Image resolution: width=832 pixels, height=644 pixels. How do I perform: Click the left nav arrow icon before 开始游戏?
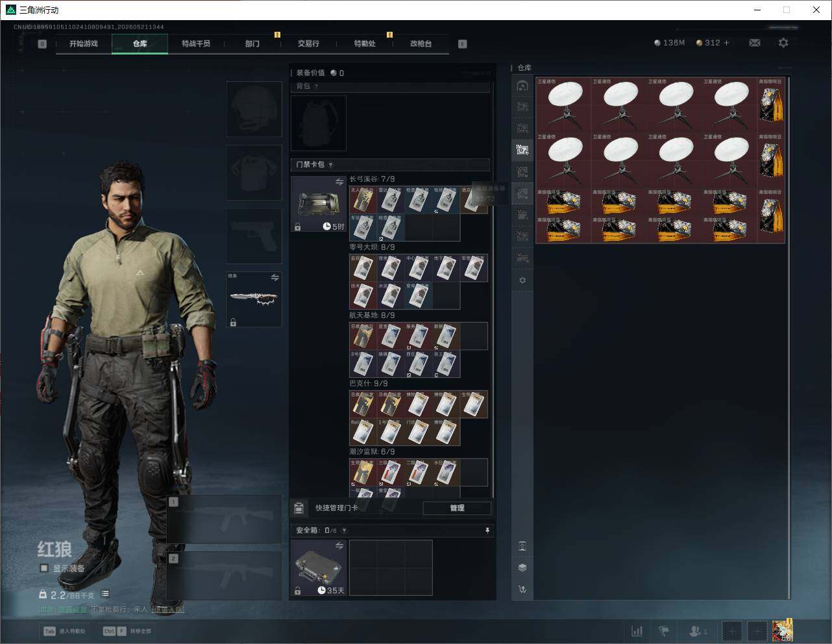coord(42,43)
